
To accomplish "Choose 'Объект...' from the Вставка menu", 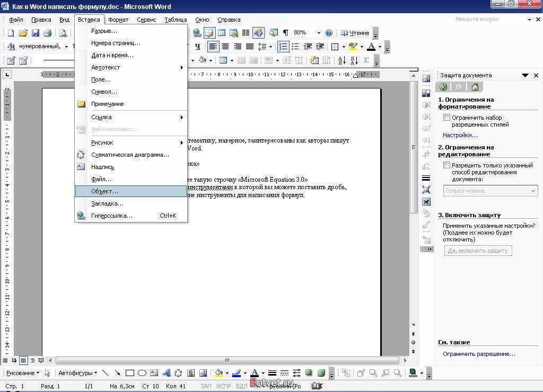I will (x=131, y=191).
